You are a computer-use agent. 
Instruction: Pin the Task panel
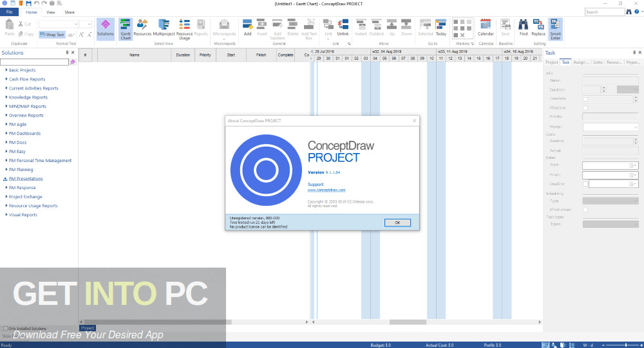634,53
